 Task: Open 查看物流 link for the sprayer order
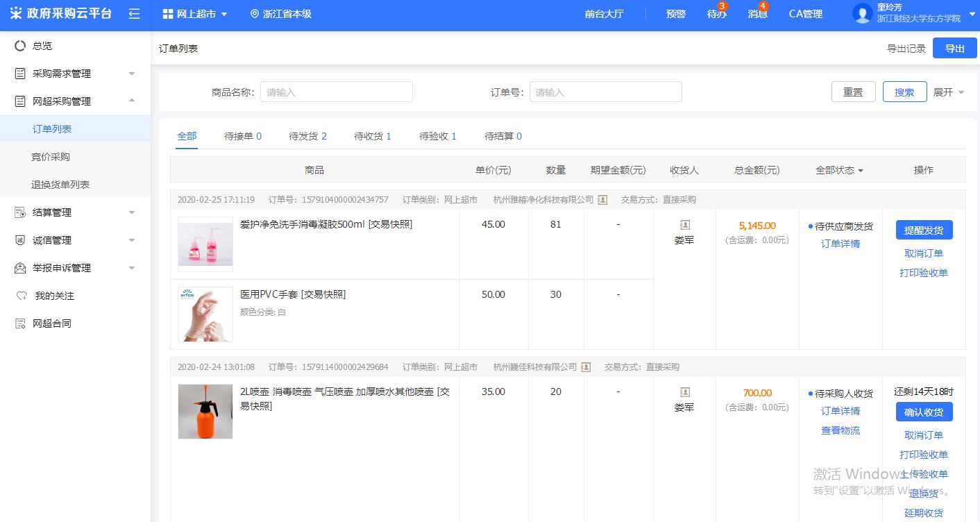840,430
